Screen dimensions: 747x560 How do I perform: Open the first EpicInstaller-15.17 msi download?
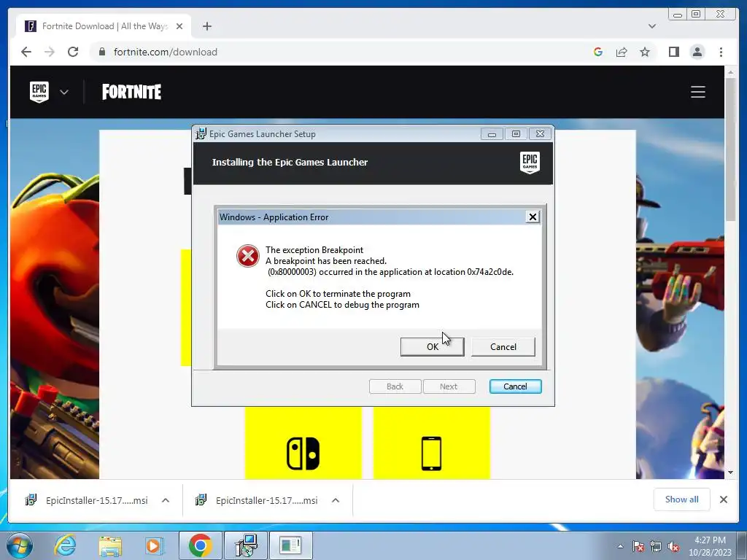coord(88,500)
